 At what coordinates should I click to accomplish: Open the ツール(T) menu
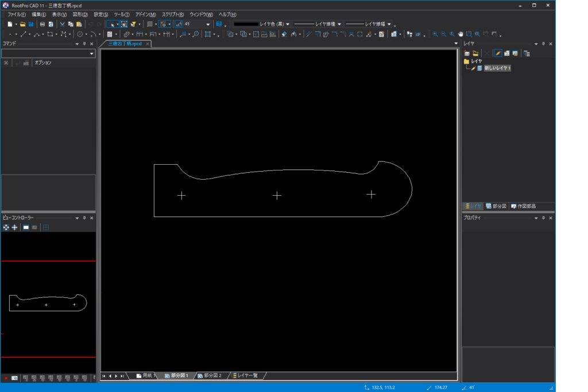(121, 14)
